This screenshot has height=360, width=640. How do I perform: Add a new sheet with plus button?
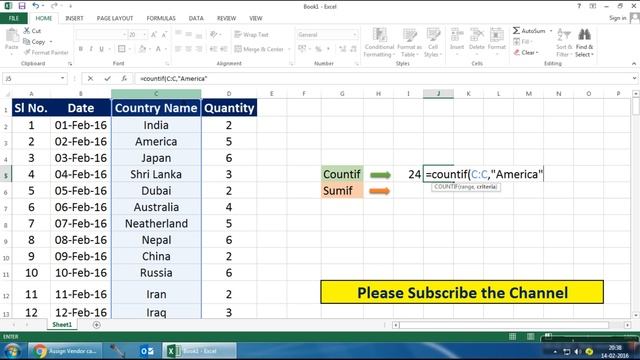[x=96, y=325]
